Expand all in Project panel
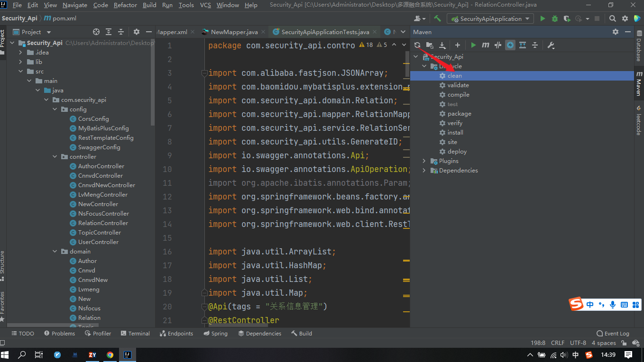The height and width of the screenshot is (362, 644). point(109,32)
